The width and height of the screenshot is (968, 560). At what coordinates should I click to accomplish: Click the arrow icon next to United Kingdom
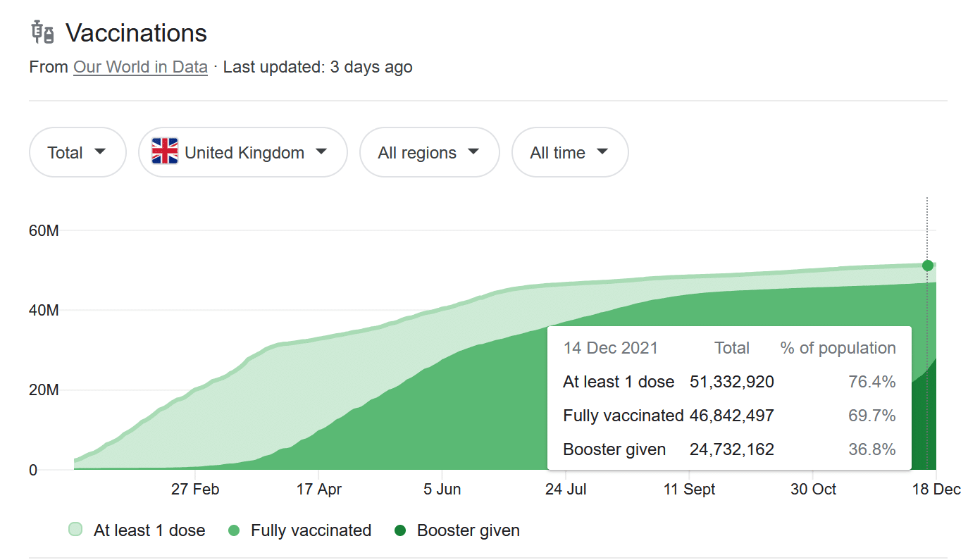click(321, 152)
